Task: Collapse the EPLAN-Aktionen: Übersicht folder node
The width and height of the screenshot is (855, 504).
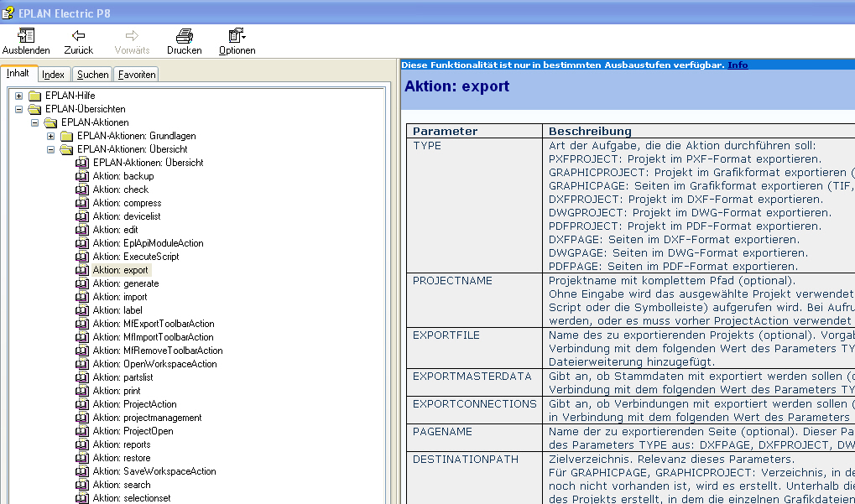Action: (x=50, y=149)
